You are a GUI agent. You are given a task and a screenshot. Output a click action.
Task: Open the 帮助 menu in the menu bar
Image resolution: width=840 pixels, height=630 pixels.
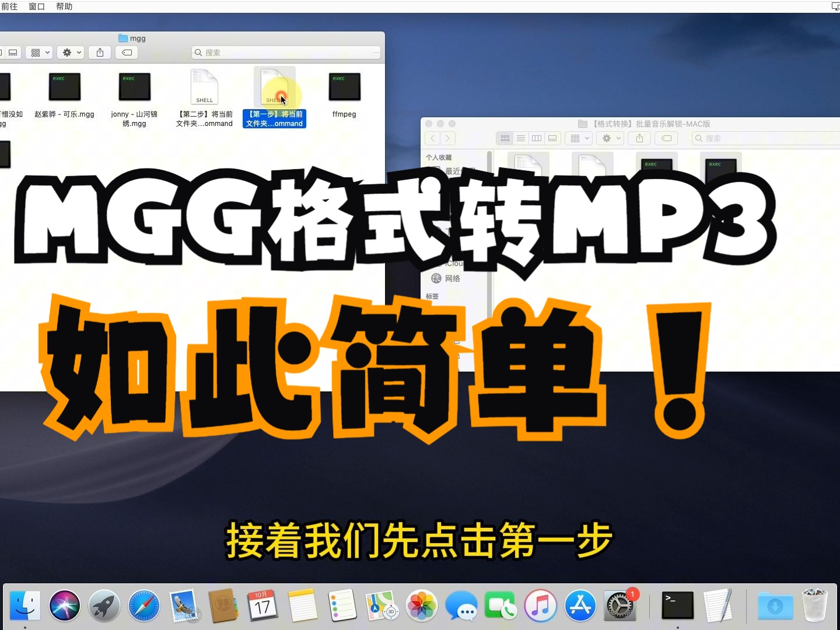(64, 6)
